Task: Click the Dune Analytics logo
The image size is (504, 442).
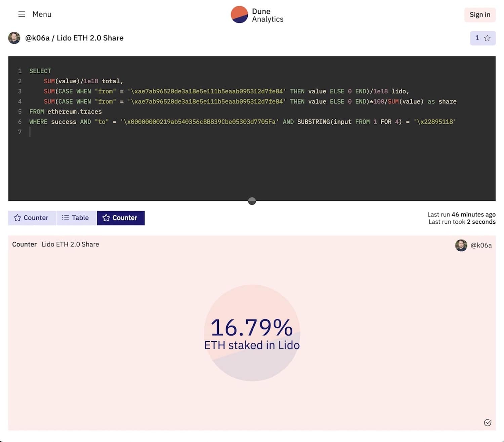Action: tap(257, 15)
